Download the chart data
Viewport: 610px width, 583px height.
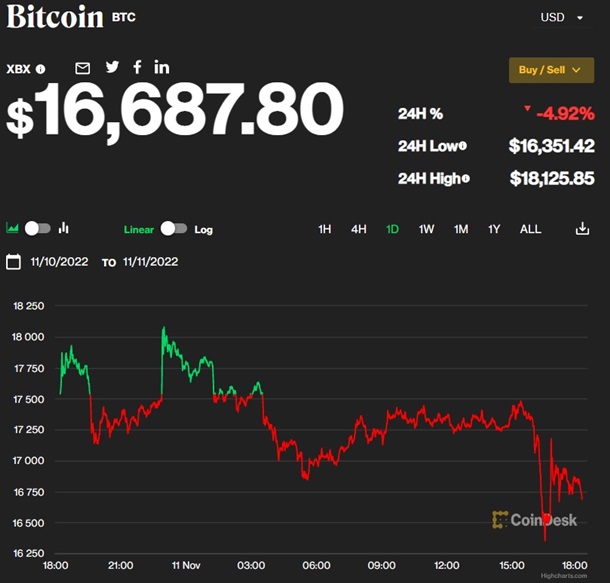582,229
